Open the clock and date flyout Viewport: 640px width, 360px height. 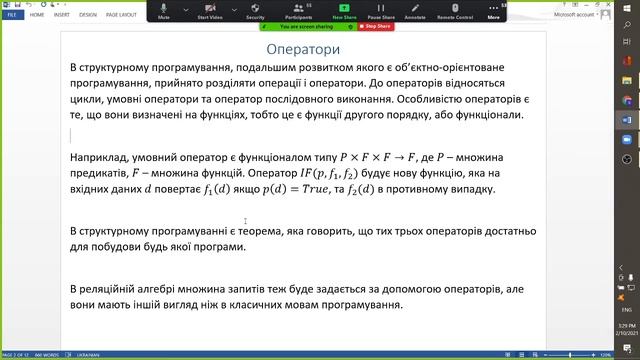[627, 329]
